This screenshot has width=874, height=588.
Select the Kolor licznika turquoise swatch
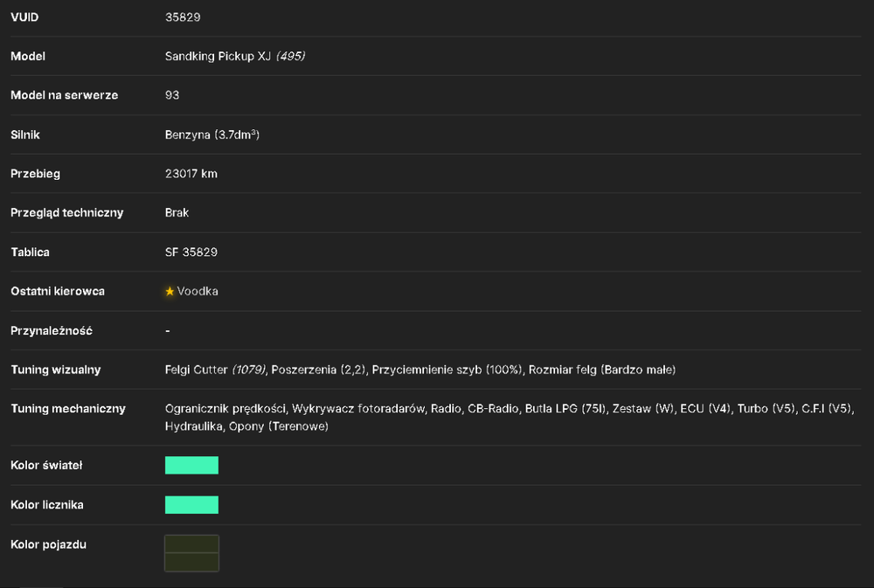[x=191, y=505]
